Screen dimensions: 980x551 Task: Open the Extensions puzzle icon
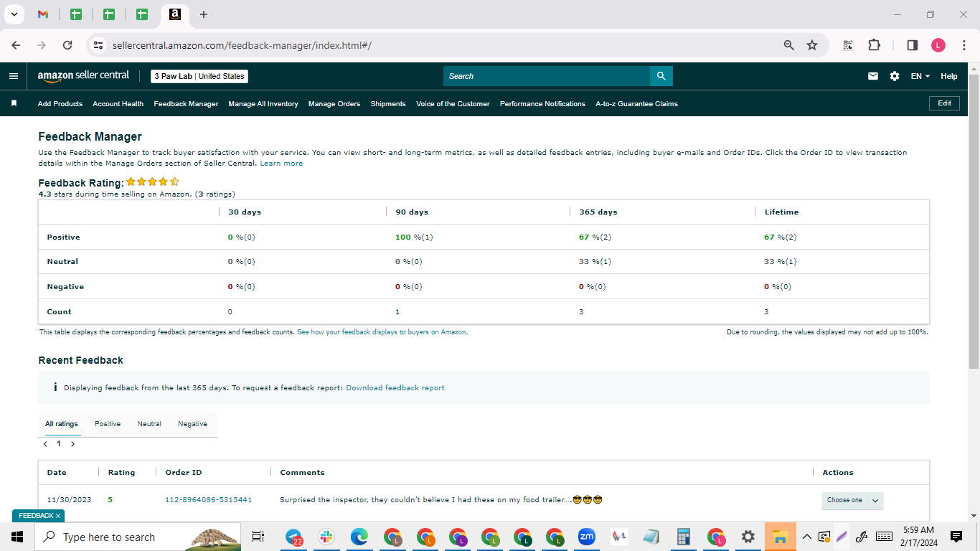[874, 45]
